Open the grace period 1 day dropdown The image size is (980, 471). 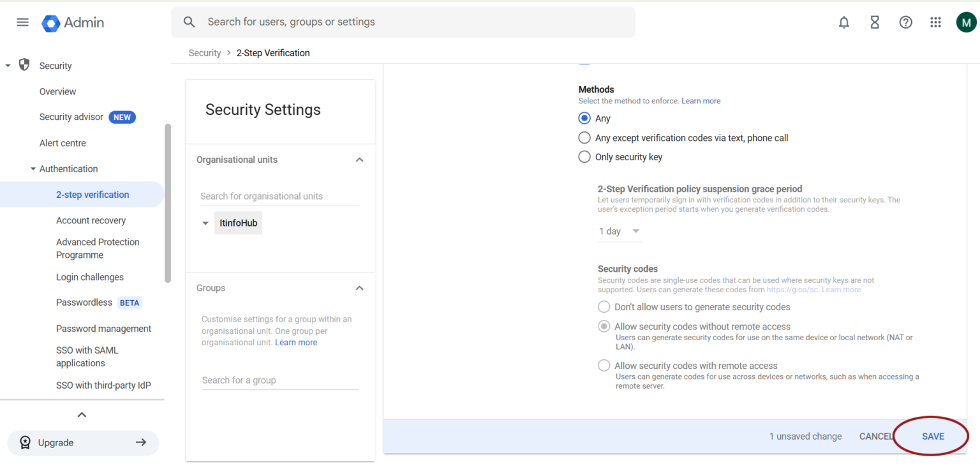619,231
